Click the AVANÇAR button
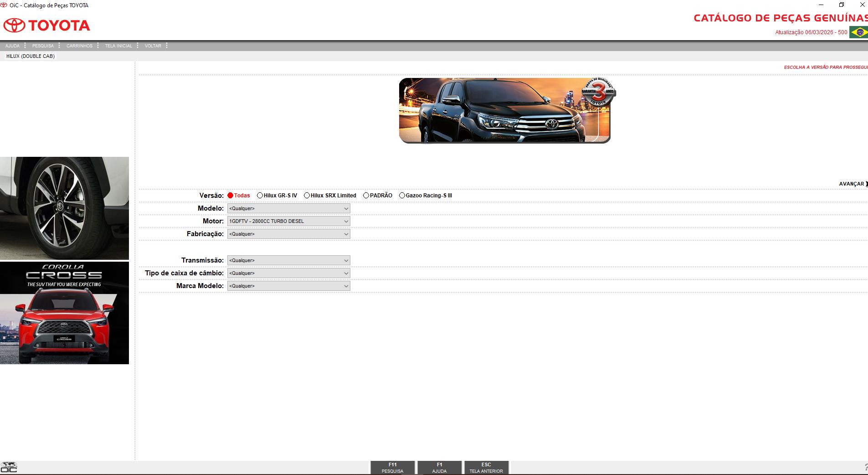868x475 pixels. point(853,184)
